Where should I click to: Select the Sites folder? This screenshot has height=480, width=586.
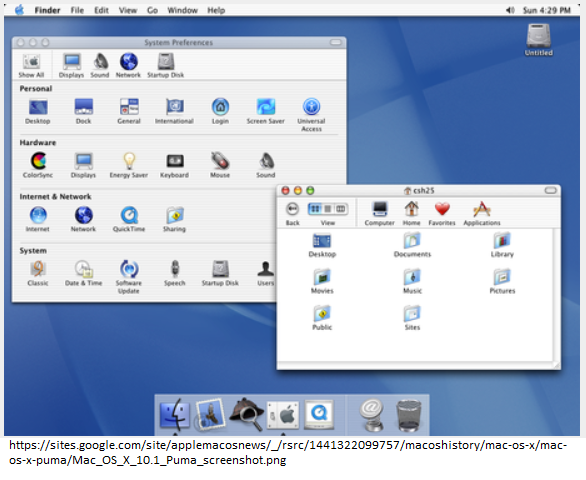412,318
